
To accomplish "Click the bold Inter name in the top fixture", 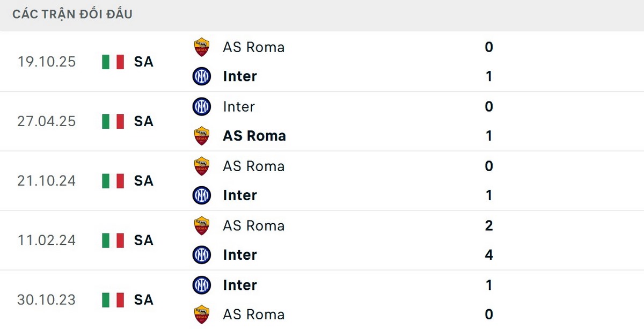I will pyautogui.click(x=239, y=76).
